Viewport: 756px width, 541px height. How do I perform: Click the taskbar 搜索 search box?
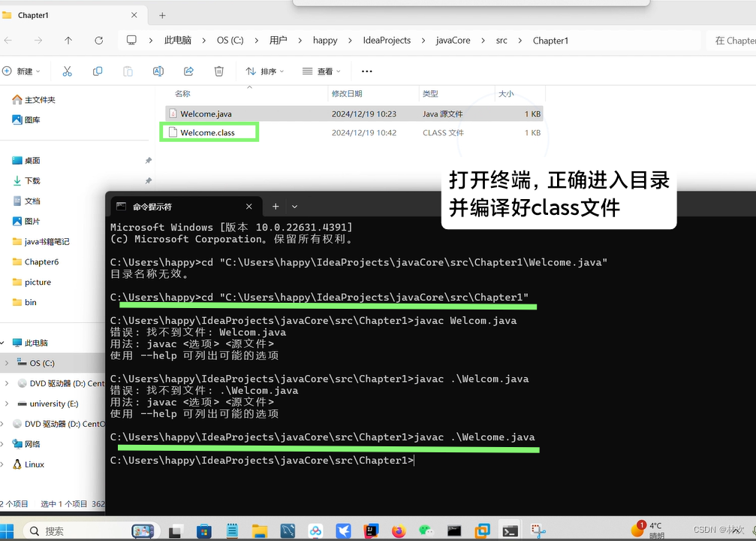coord(90,531)
